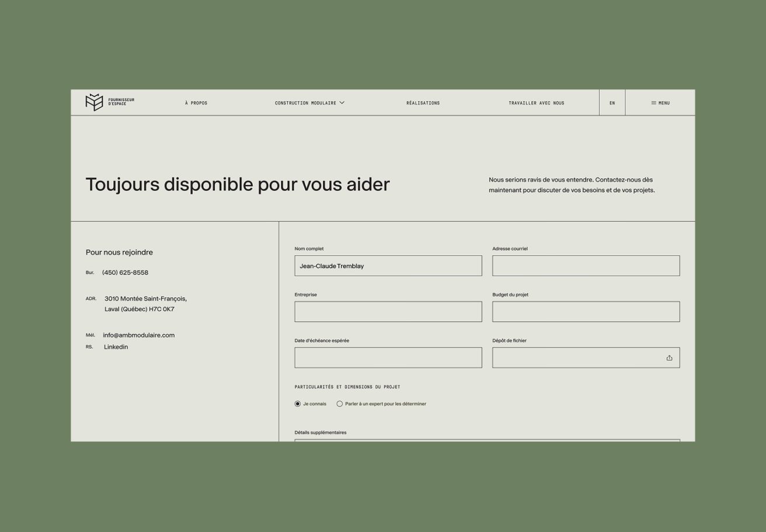
Task: Open Travailler Avec Nous section
Action: [x=536, y=103]
